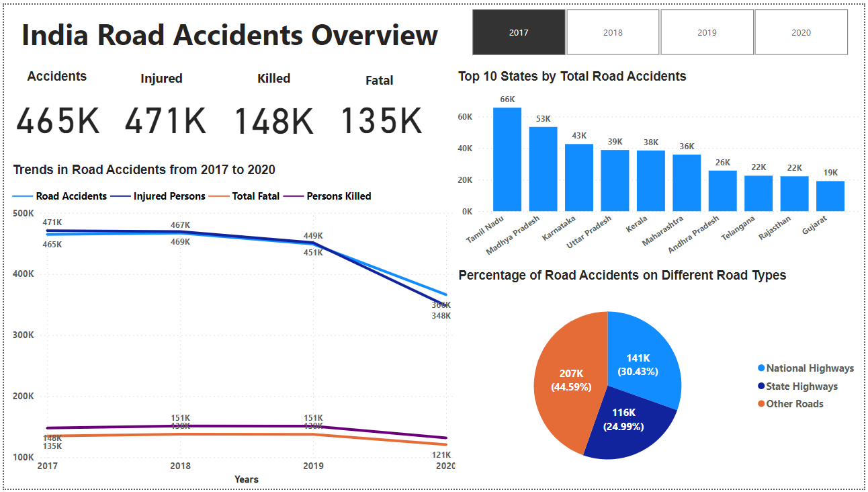Filter dashboard by year 2020

pyautogui.click(x=801, y=32)
